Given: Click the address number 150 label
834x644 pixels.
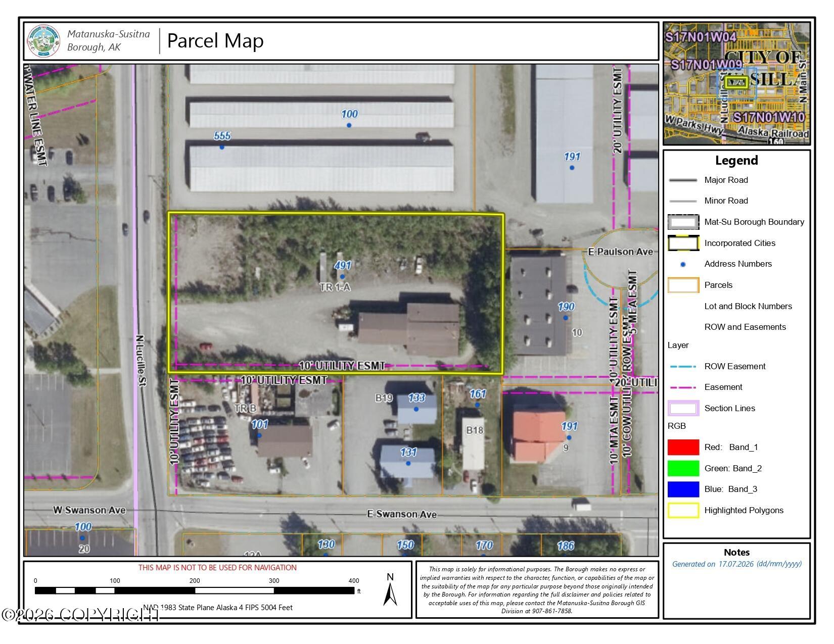Looking at the screenshot, I should (x=405, y=545).
